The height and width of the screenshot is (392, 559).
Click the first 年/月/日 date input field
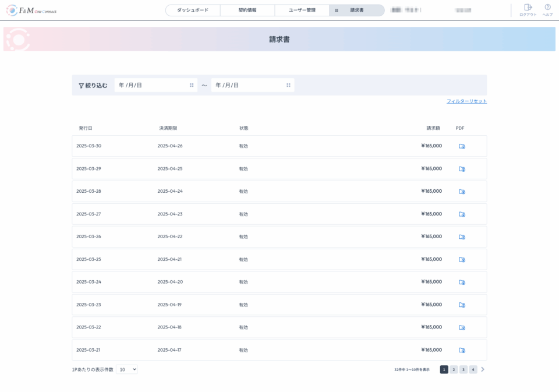[146, 84]
